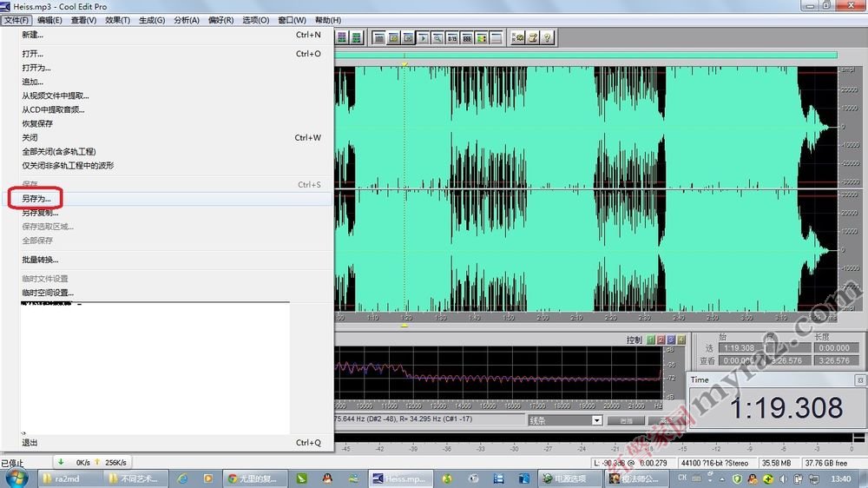
Task: Click the Internet Explorer taskbar icon
Action: click(x=182, y=478)
